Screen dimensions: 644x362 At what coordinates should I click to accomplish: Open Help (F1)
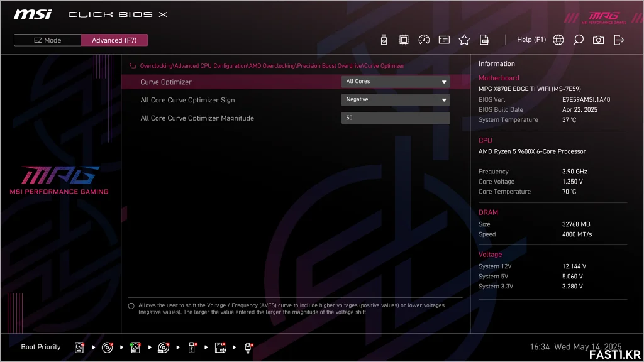pos(531,40)
